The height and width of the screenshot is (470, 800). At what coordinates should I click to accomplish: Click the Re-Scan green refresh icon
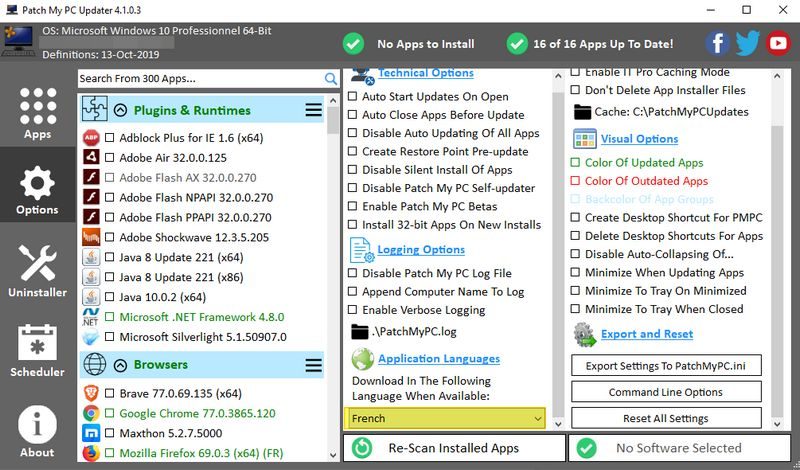362,448
